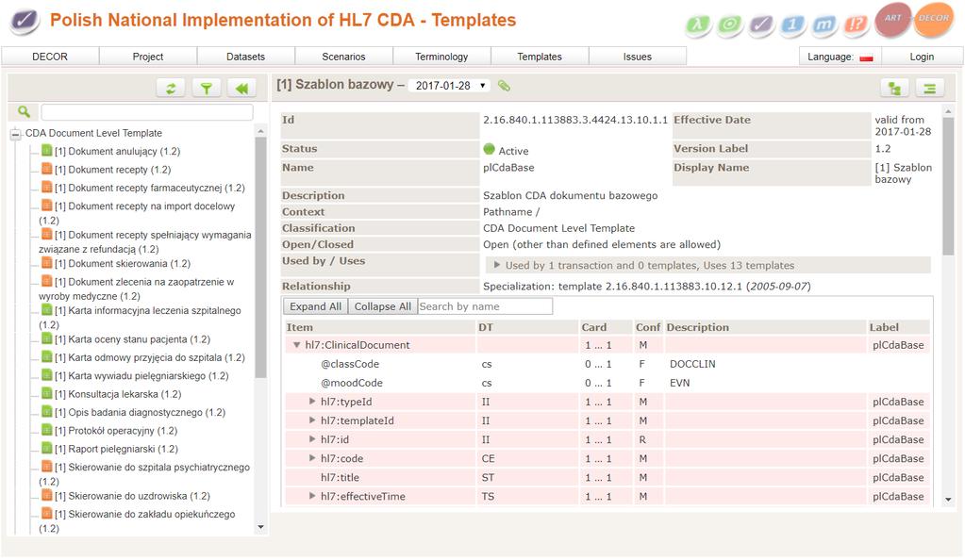Screen dimensions: 965x560
Task: Click the orange question exclamation icon
Action: point(856,25)
